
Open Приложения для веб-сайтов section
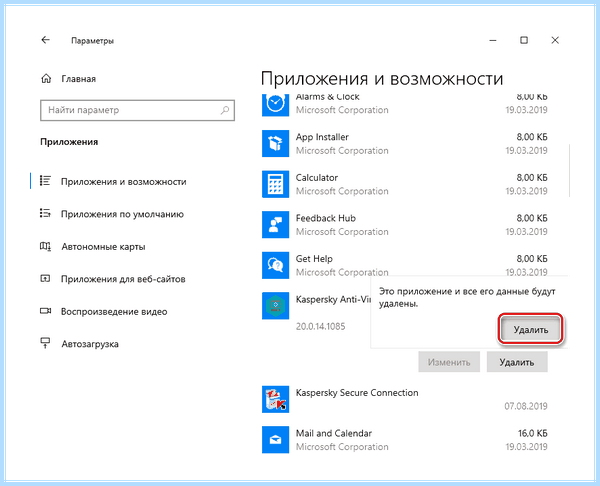(x=123, y=279)
